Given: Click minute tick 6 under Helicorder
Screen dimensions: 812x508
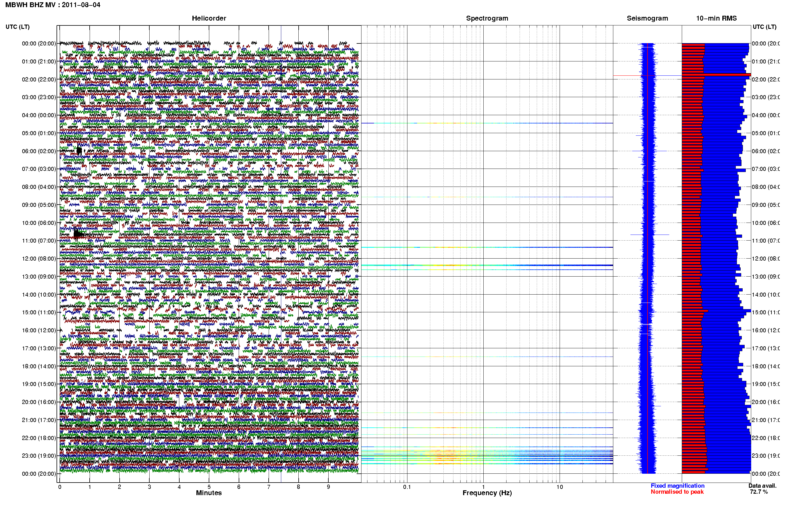Looking at the screenshot, I should click(239, 487).
